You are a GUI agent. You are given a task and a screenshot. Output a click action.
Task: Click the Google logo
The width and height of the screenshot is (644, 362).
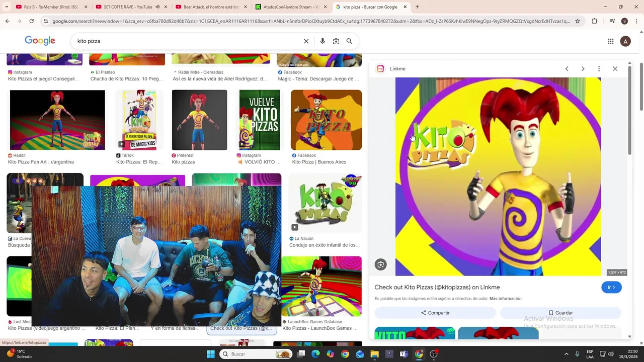40,41
